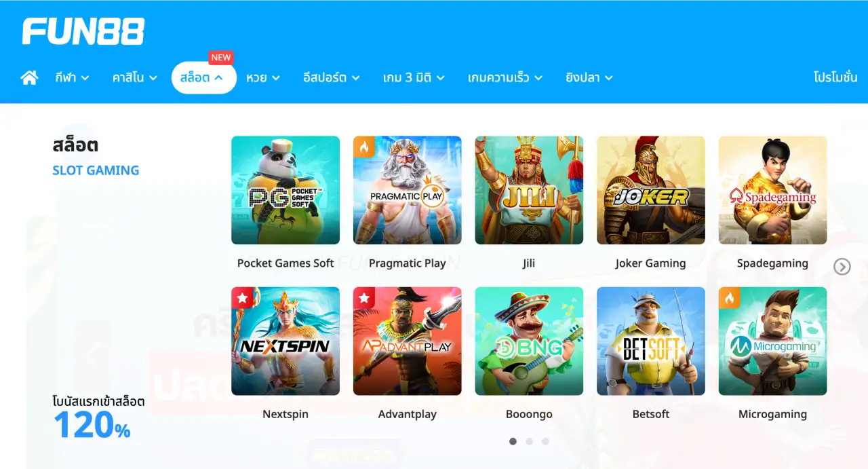Open the อีสปอร์ต menu
868x469 pixels.
click(331, 78)
